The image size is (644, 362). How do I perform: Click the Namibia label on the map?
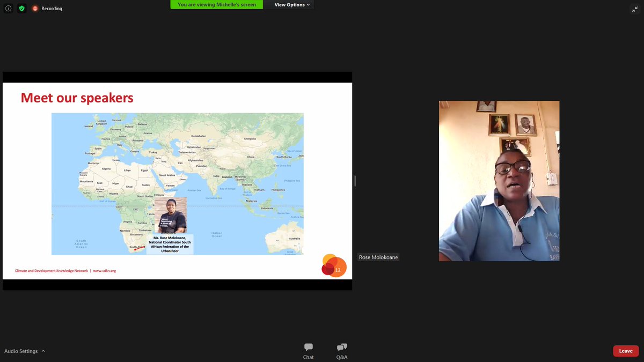click(125, 230)
